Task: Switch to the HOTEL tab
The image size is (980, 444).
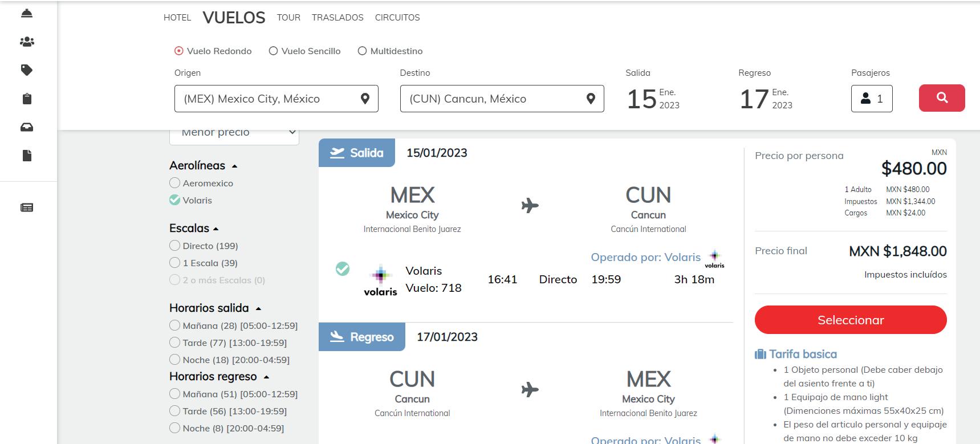Action: tap(177, 18)
